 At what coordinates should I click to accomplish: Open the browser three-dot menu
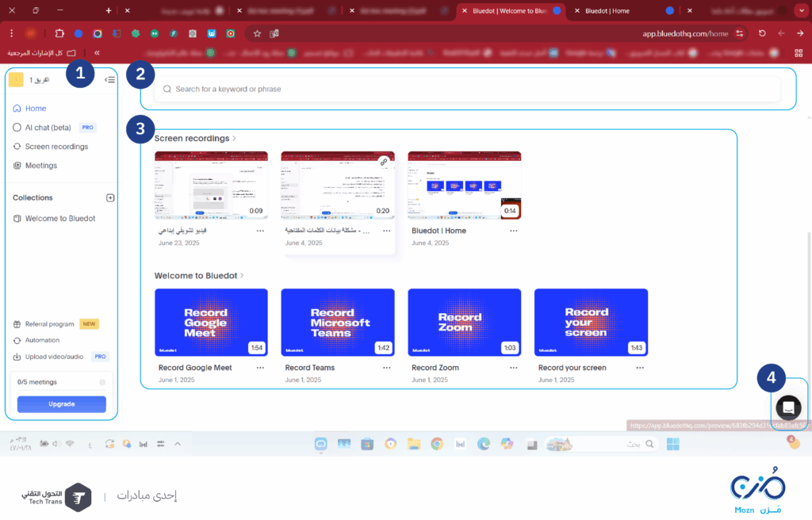pos(11,33)
